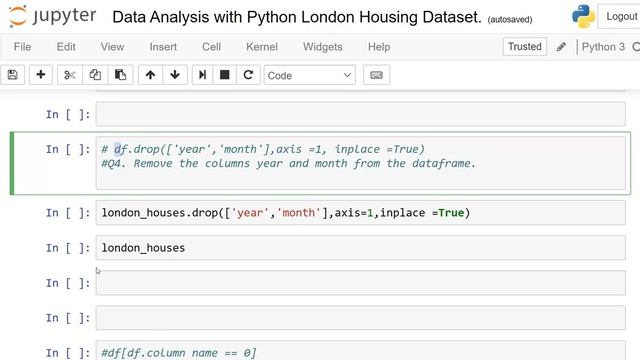The height and width of the screenshot is (360, 640).
Task: Click the Jupyter logo
Action: pos(52,16)
